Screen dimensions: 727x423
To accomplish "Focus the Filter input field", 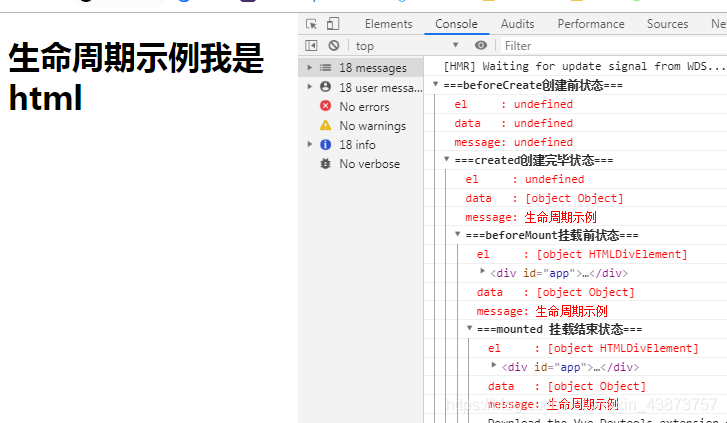I will pos(615,46).
